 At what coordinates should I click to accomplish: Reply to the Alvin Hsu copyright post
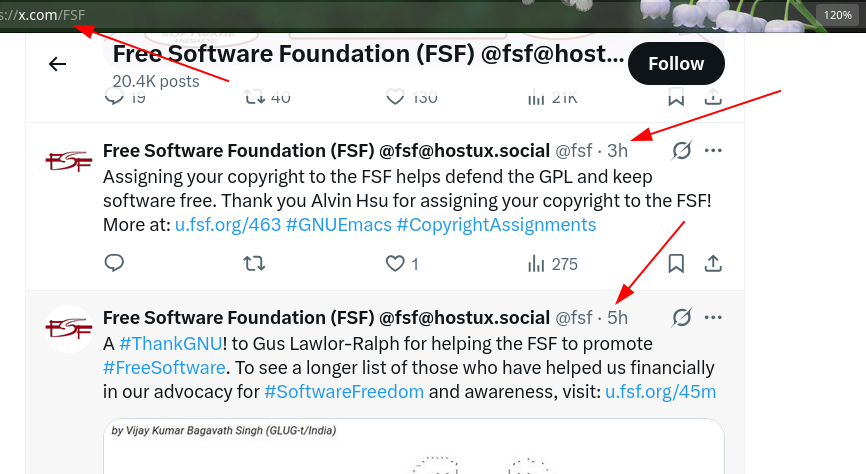pos(115,264)
